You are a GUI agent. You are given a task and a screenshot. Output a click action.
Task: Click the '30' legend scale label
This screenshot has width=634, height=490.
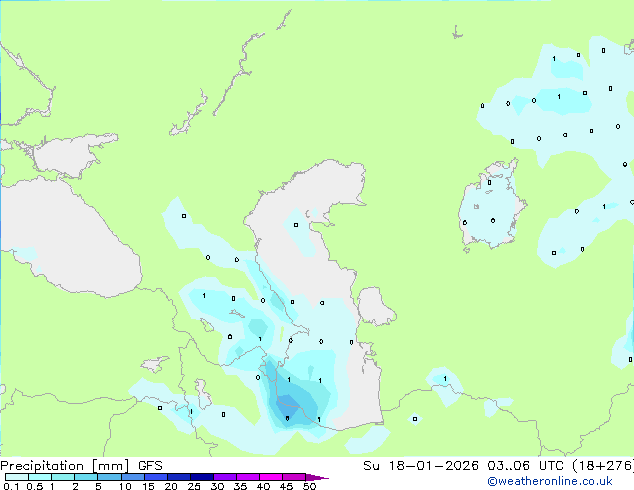pyautogui.click(x=217, y=486)
